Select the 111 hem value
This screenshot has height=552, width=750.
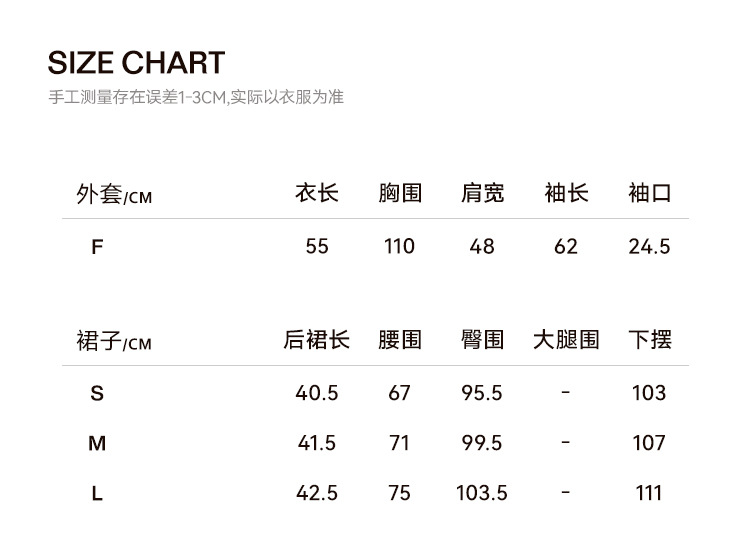pos(649,493)
